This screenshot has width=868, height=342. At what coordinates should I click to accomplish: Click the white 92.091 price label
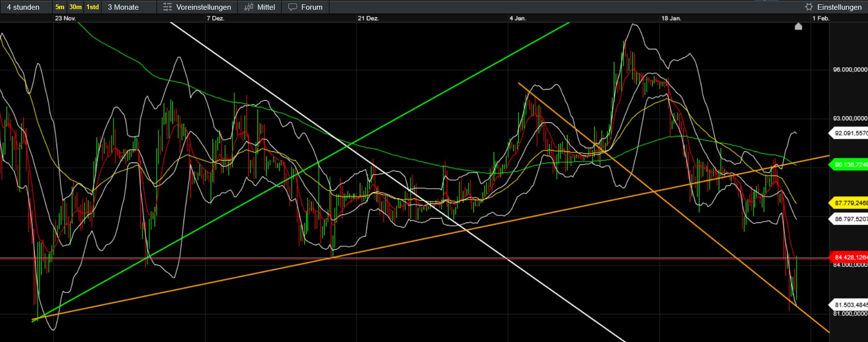850,133
